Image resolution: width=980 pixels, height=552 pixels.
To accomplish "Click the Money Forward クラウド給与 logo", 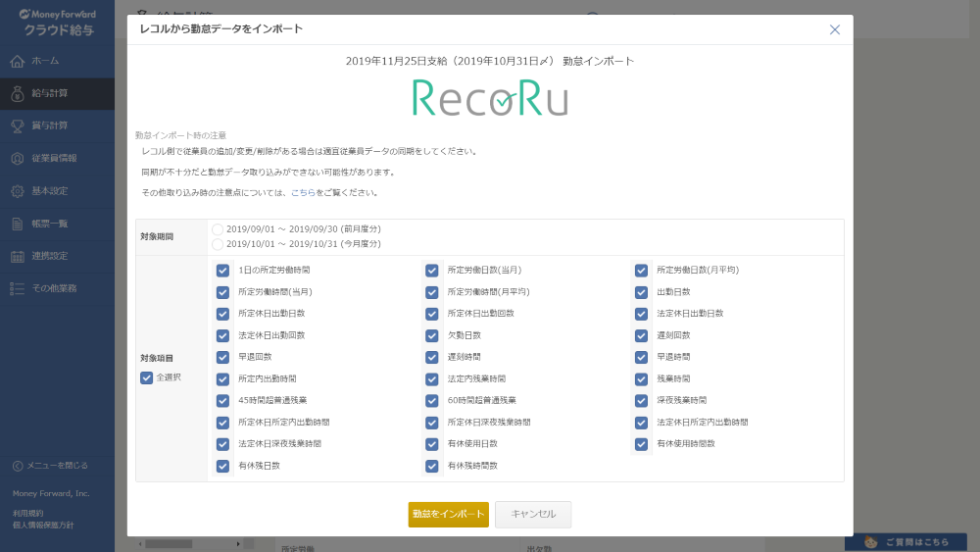I will [x=58, y=23].
